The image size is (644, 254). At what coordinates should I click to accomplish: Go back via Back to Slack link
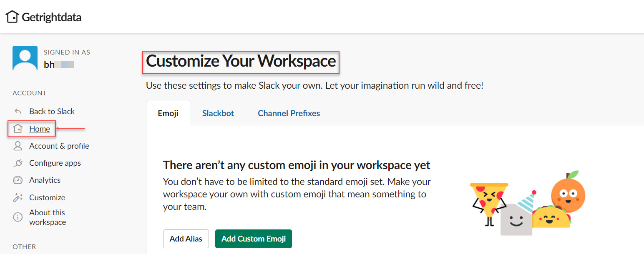pos(52,111)
